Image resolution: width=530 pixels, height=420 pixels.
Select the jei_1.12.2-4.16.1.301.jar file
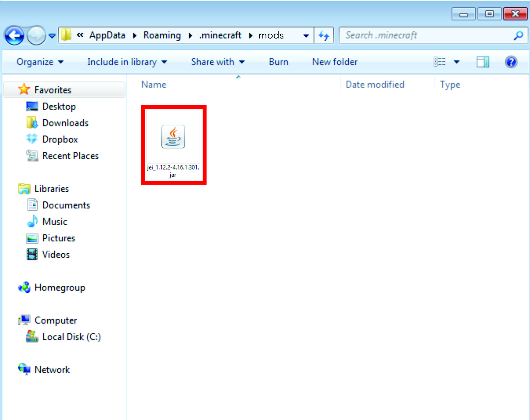(x=173, y=144)
